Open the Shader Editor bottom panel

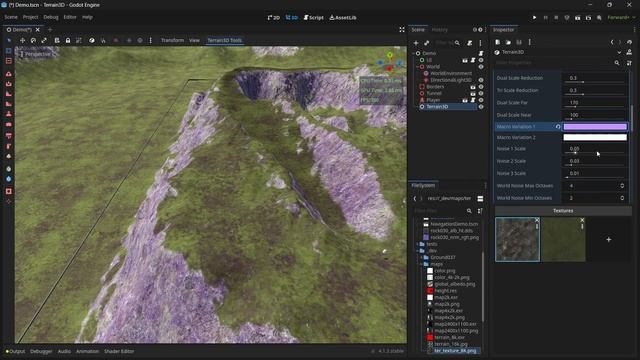[x=119, y=351]
